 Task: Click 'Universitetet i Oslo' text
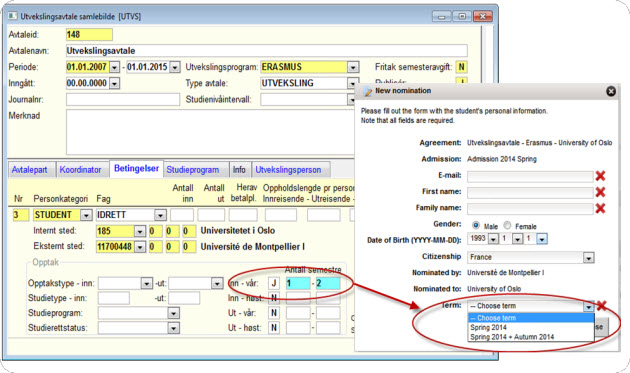238,231
